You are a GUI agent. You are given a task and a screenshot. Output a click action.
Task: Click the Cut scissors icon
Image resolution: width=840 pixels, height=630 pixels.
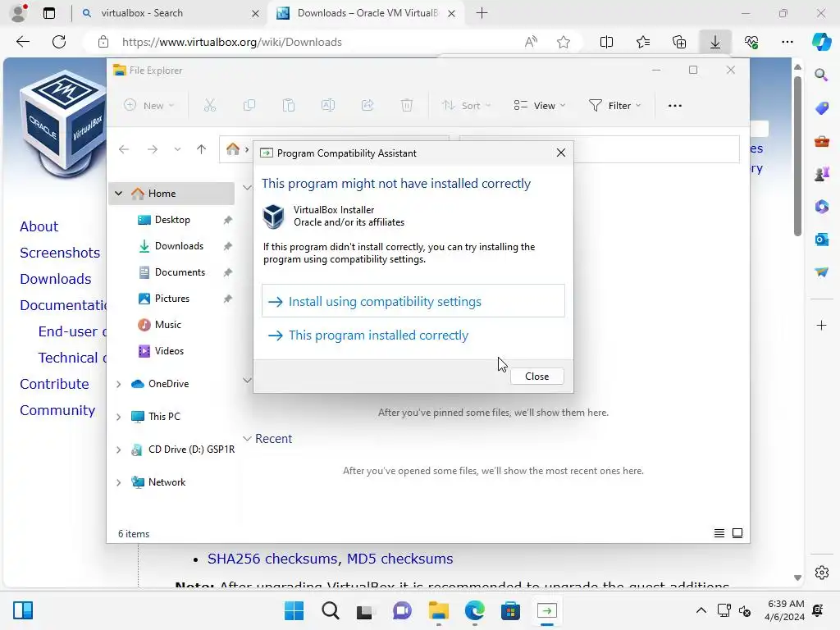point(209,106)
